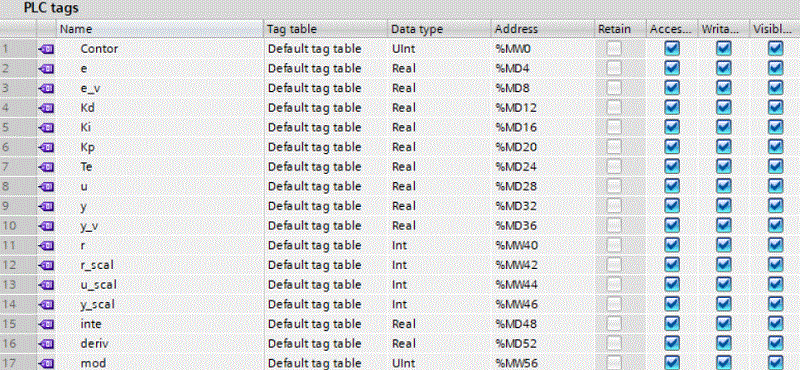Open data type cell Real for e_v
Viewport: 800px width, 370px height.
[439, 88]
